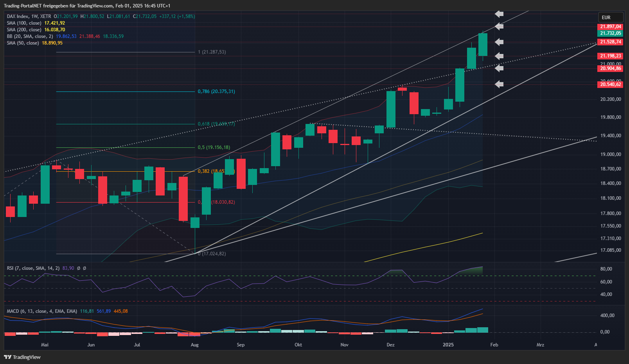
Task: Click the red 21.198,23 price label
Action: [x=610, y=56]
